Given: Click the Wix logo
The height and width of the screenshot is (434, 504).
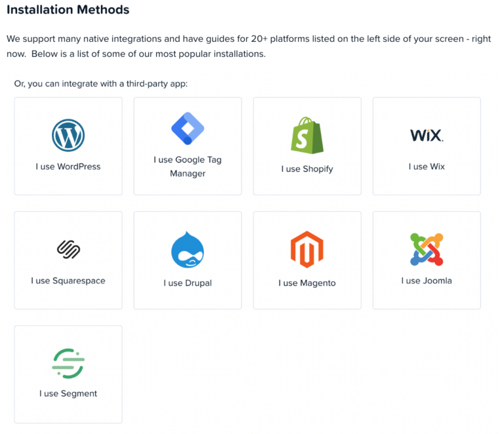Looking at the screenshot, I should (427, 136).
